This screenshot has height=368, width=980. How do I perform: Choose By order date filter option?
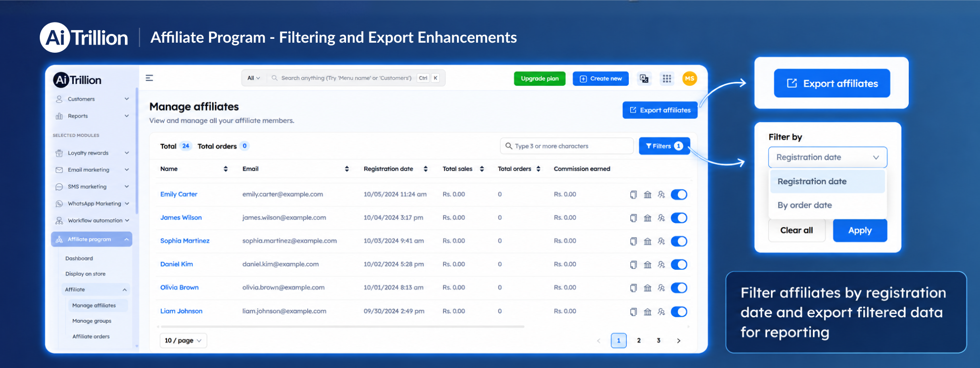[x=827, y=205]
